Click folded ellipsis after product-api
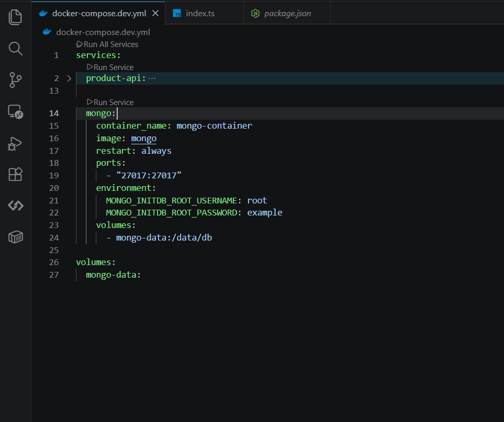This screenshot has width=504, height=422. (x=152, y=78)
